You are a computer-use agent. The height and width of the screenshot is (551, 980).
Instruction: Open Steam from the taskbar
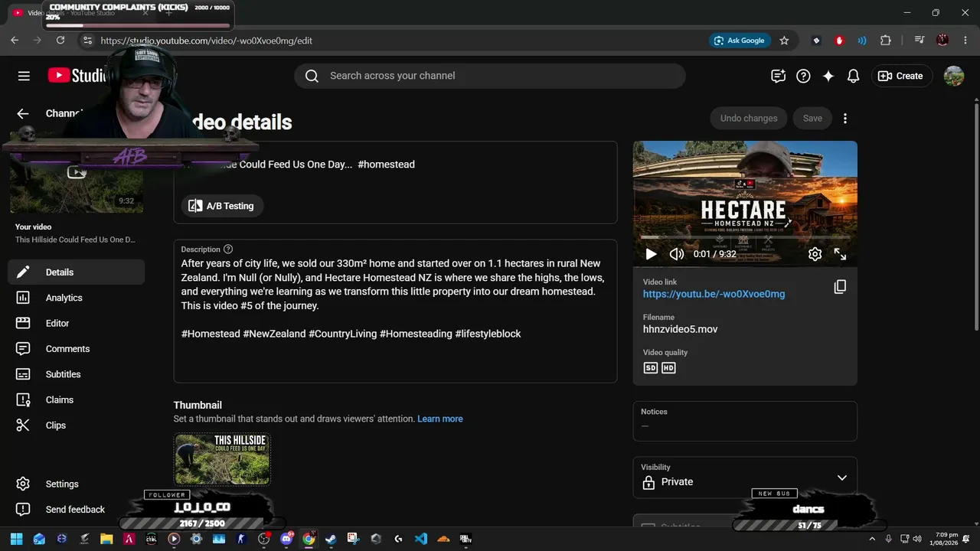coord(331,539)
